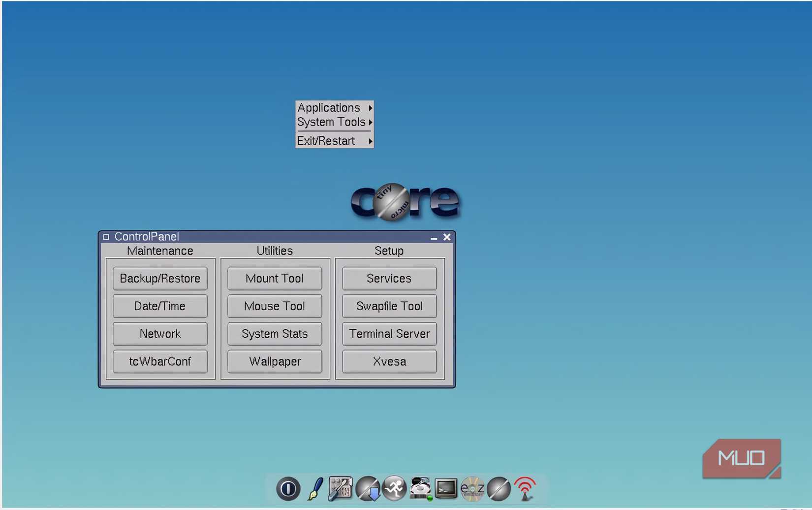Screen dimensions: 812x510
Task: Launch the Network configuration tool
Action: tap(160, 333)
